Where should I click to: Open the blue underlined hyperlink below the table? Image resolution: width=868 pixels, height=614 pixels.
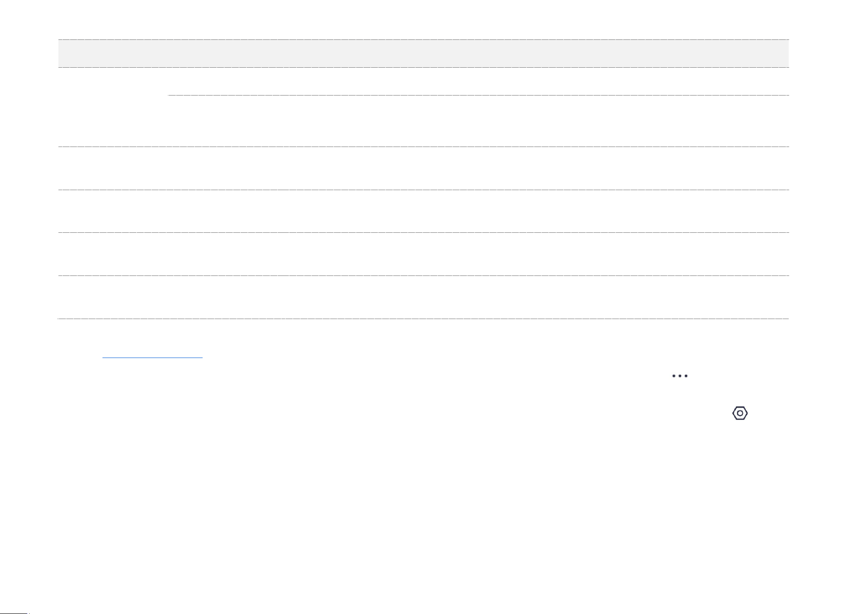[153, 358]
